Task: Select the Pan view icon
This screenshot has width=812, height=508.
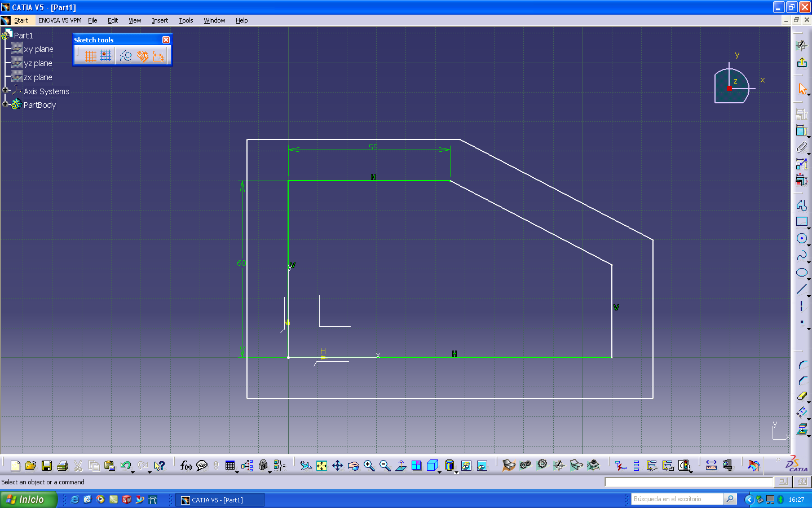Action: click(x=337, y=466)
